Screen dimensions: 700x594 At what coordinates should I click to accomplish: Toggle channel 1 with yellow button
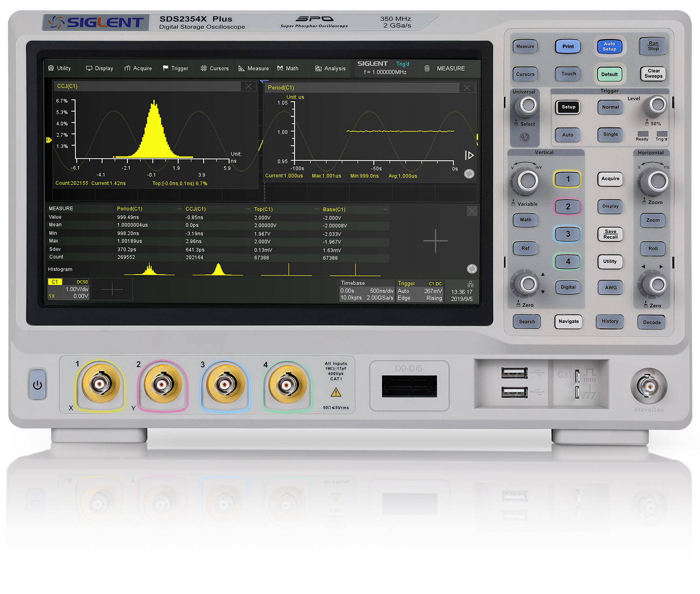[x=567, y=179]
